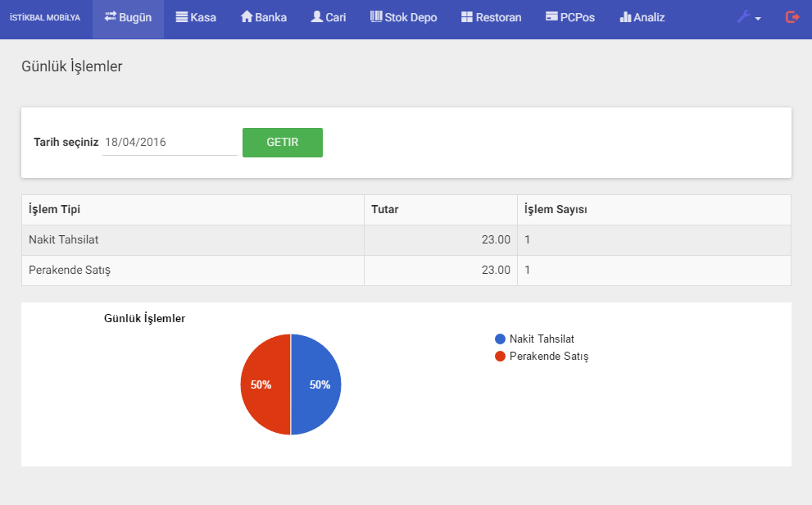Click the Nakit Tahsilat table row
Viewport: 812px width, 505px height.
click(193, 240)
